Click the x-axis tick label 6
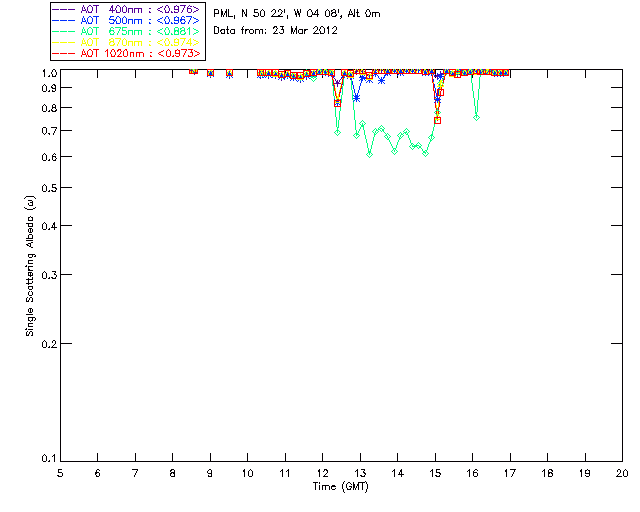 click(x=98, y=473)
